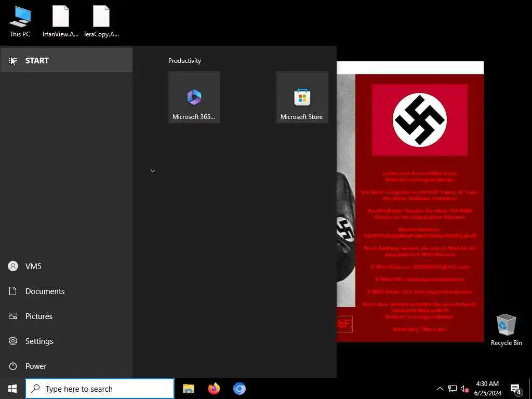The image size is (532, 399).
Task: Launch the Microsoft Store tile
Action: point(302,97)
